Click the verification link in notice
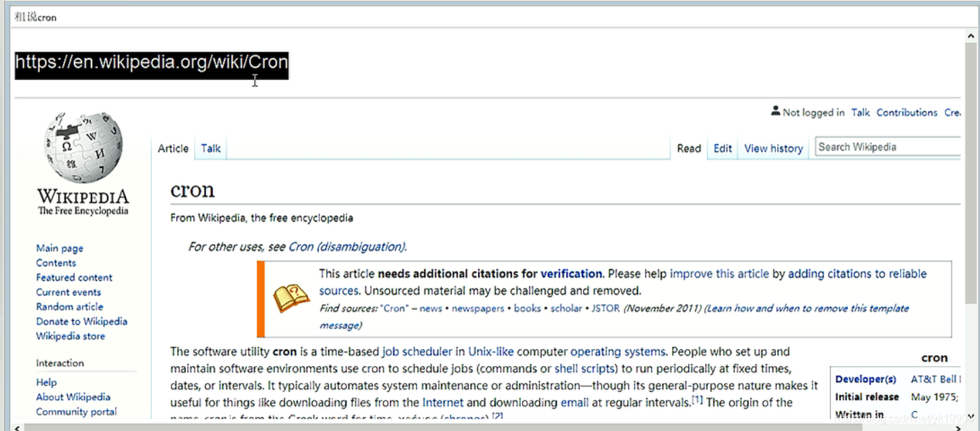980x431 pixels. [571, 274]
